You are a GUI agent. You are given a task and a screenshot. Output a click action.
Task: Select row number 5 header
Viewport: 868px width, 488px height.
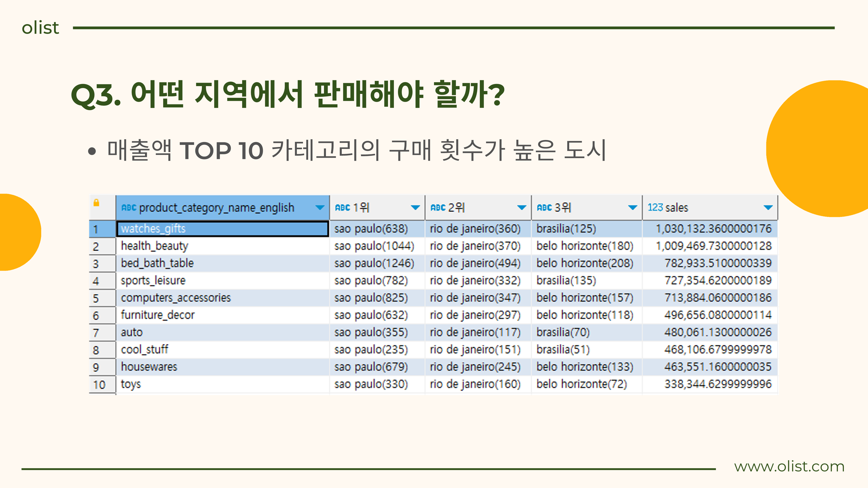[102, 298]
